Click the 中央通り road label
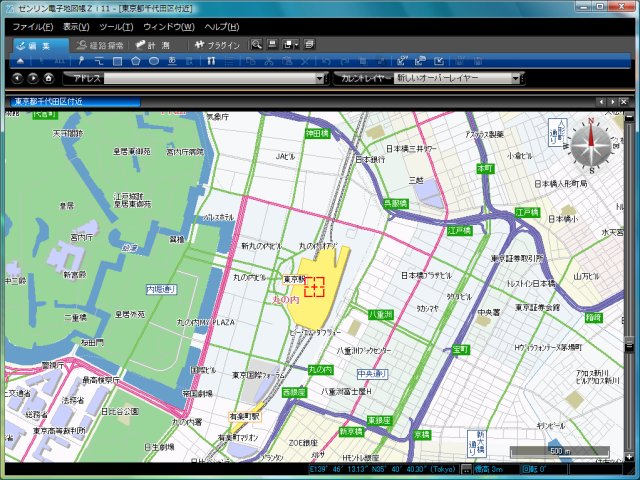The image size is (640, 480). pos(372,374)
